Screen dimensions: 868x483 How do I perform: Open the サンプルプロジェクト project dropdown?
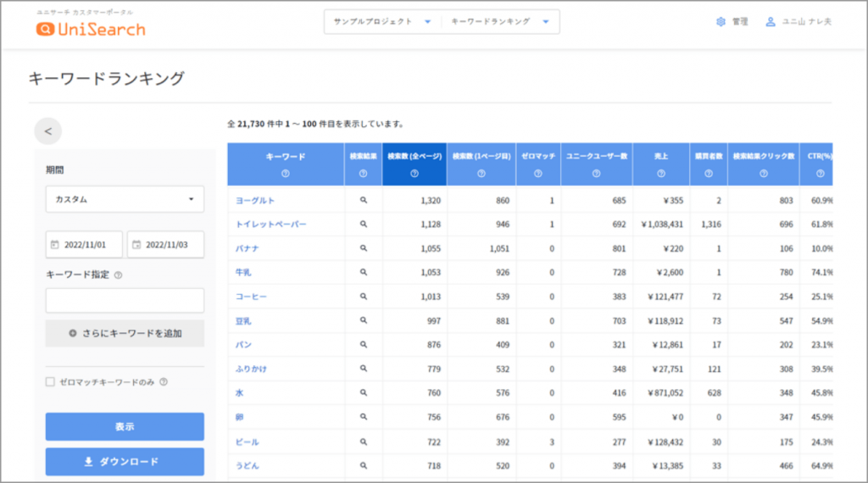pyautogui.click(x=382, y=22)
